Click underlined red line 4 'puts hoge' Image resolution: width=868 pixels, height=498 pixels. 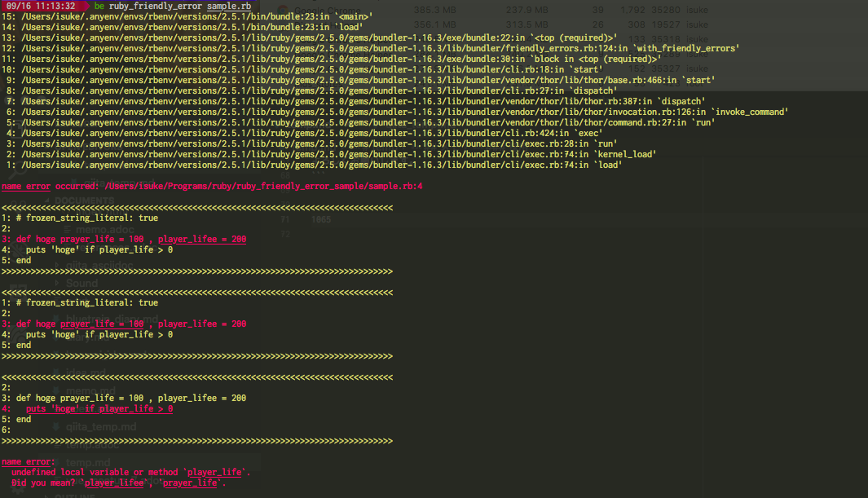(x=99, y=408)
